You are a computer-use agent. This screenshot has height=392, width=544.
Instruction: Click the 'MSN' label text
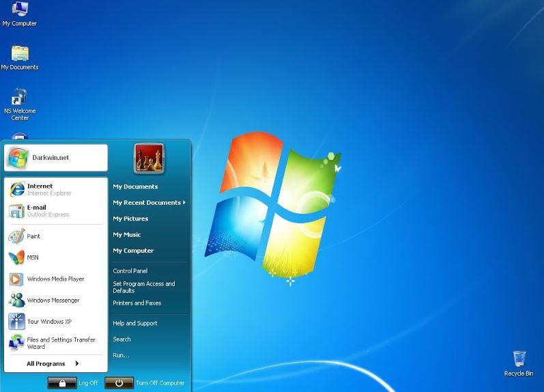click(x=33, y=257)
